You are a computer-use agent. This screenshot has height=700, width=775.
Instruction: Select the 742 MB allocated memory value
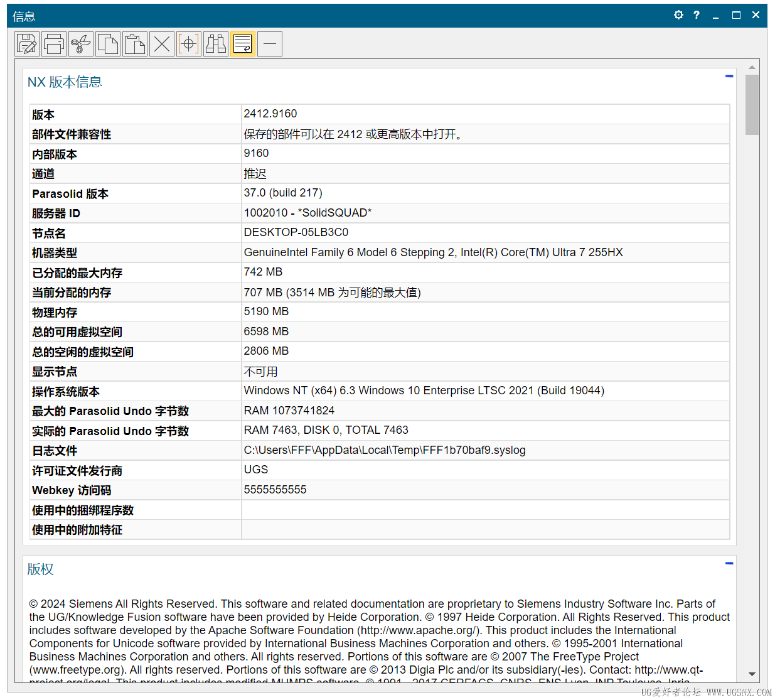point(263,272)
